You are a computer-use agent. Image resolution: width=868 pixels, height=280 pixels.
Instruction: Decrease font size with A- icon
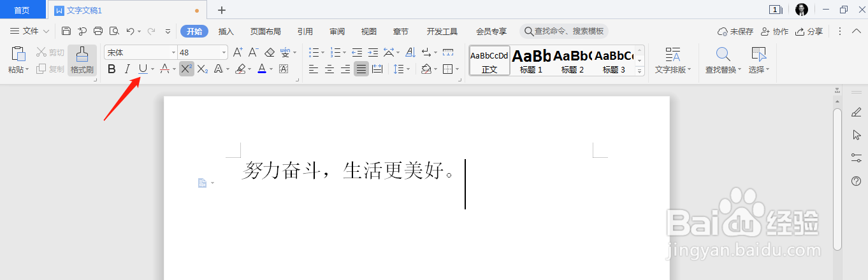pyautogui.click(x=253, y=52)
